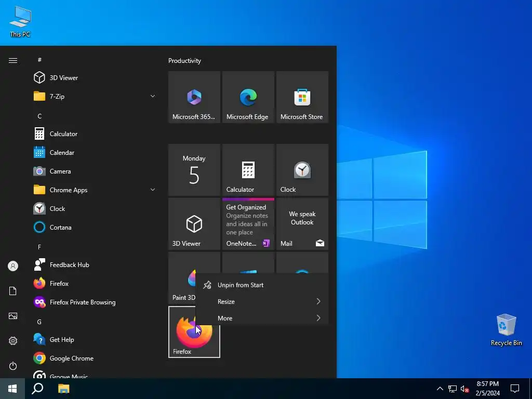Open Calendar in the app list

click(95, 153)
